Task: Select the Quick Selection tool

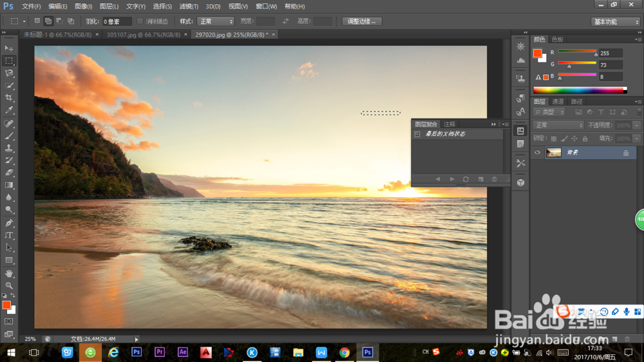Action: pyautogui.click(x=8, y=86)
